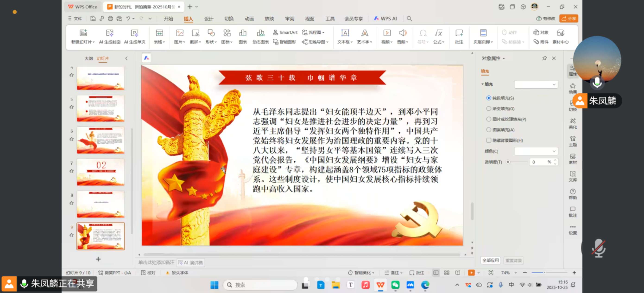Open the 颜色 color dropdown
644x293 pixels.
(x=536, y=151)
